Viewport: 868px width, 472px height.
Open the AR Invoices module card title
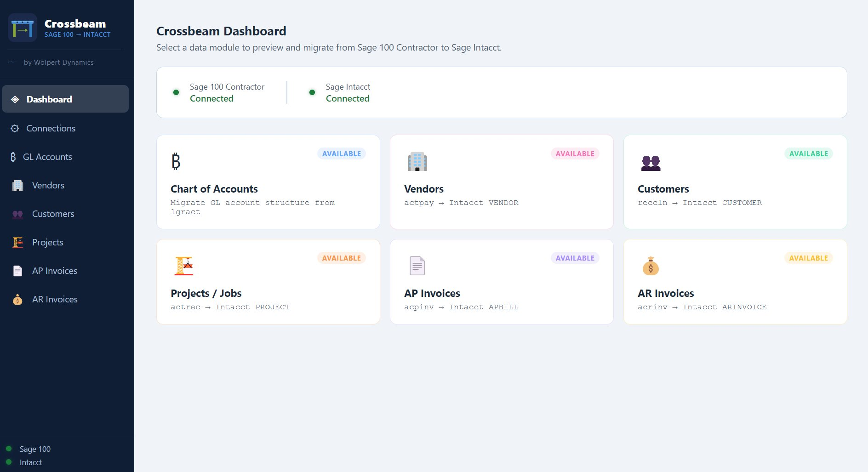coord(666,293)
